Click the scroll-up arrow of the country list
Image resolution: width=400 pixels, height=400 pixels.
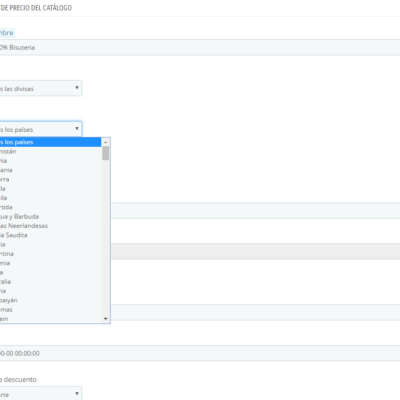(106, 142)
